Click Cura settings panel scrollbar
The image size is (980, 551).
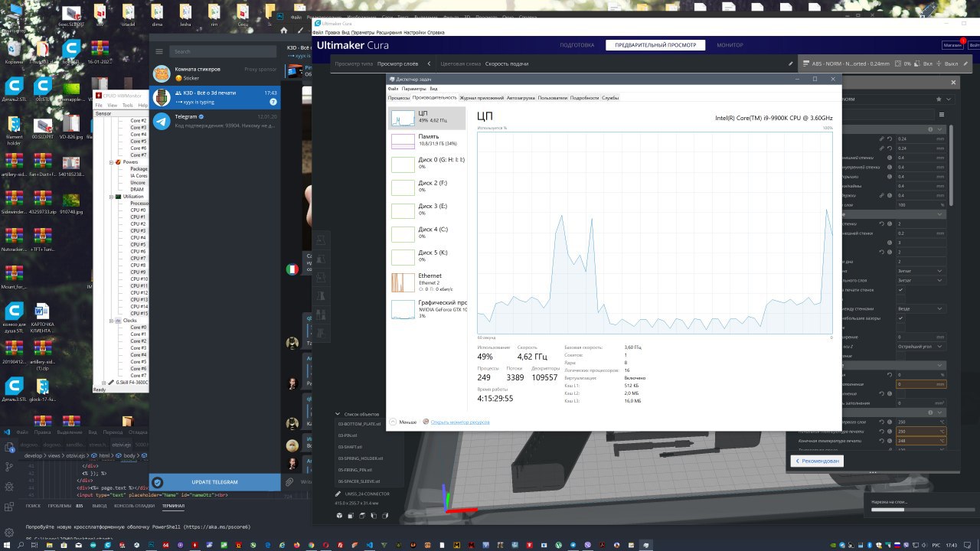(x=951, y=165)
